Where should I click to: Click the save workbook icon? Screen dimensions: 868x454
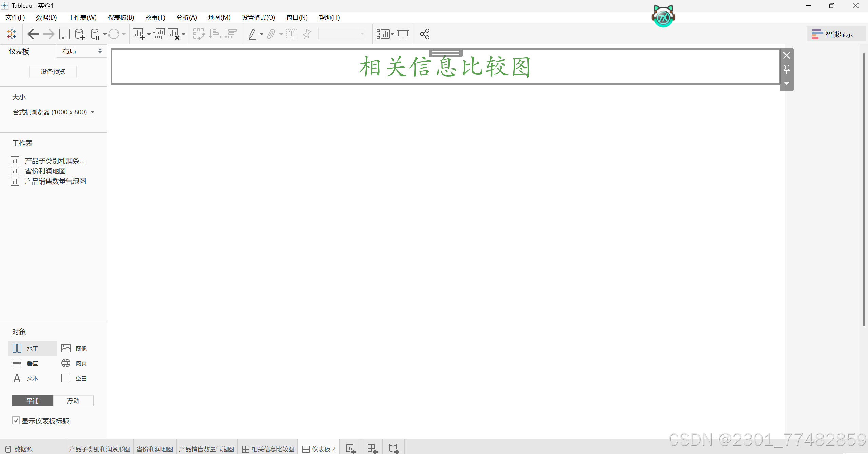[x=64, y=34]
